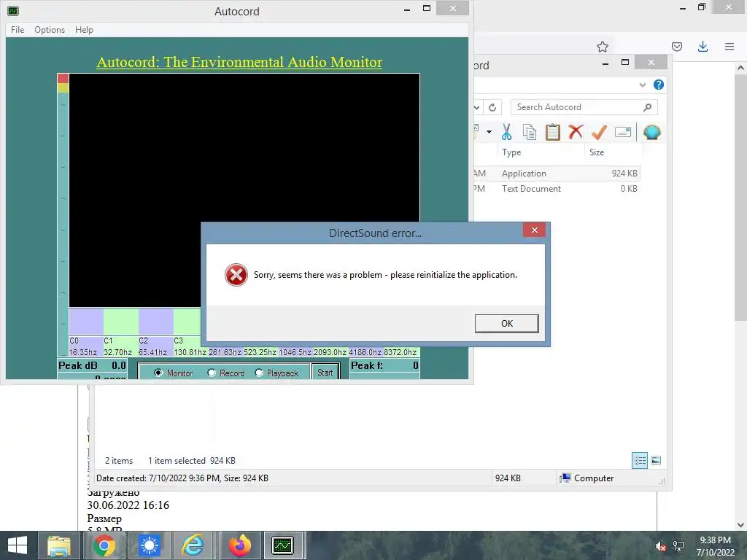Click the Paste clipboard icon in Explorer toolbar
747x560 pixels.
click(552, 132)
